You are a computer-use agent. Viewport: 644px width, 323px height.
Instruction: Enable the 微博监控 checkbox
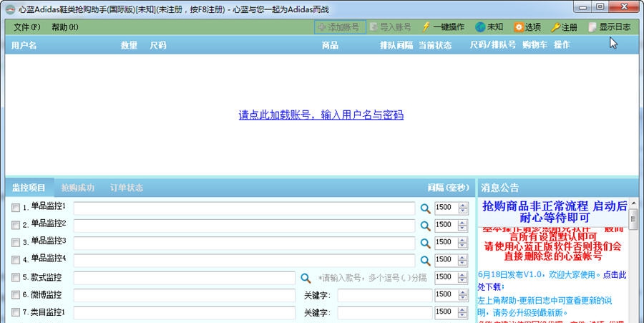tap(16, 294)
